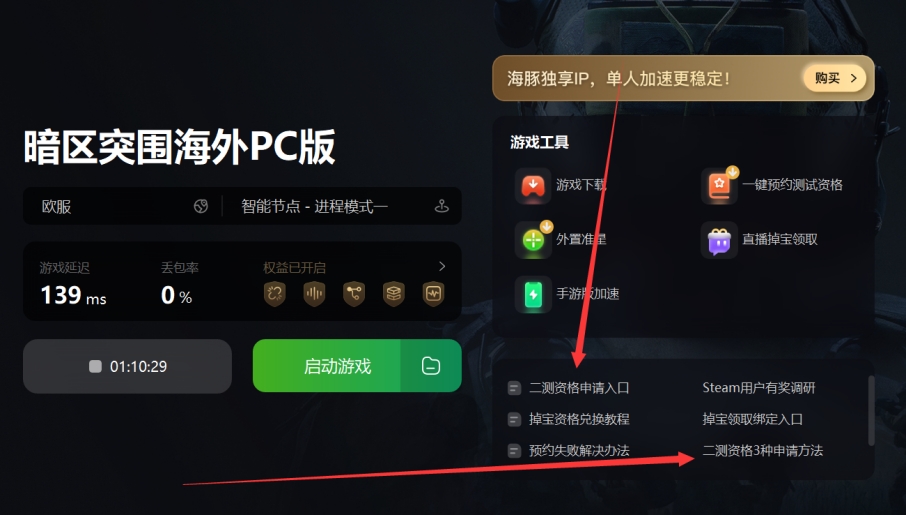Open the 二测资格申请入口 article
The image size is (906, 515).
click(x=579, y=388)
